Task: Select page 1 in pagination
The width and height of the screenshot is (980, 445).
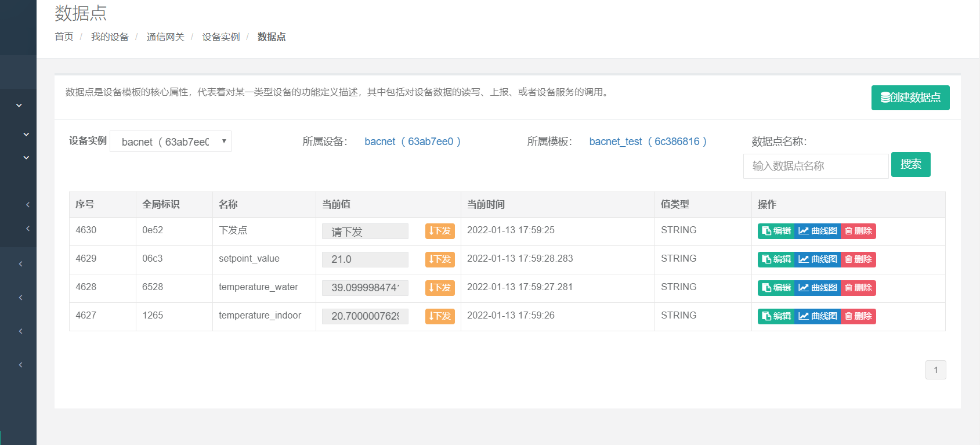Action: click(935, 370)
